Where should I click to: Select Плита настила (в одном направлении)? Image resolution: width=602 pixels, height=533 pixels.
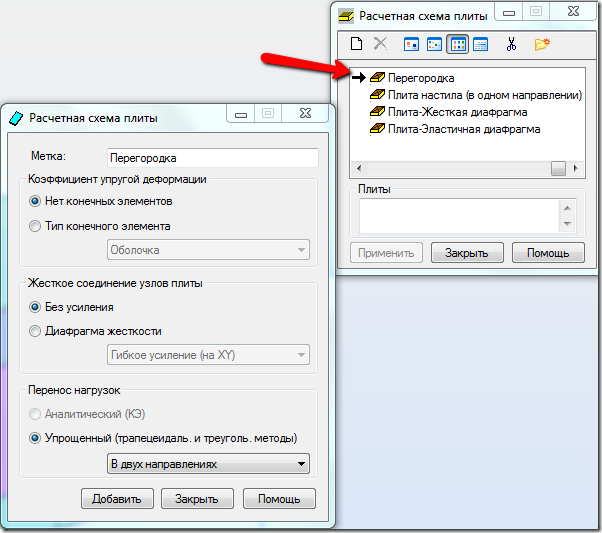[485, 95]
